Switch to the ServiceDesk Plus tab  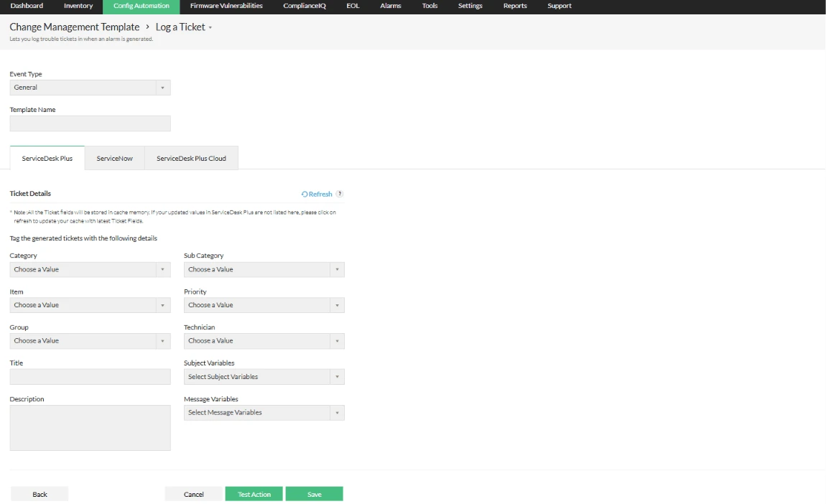(47, 158)
